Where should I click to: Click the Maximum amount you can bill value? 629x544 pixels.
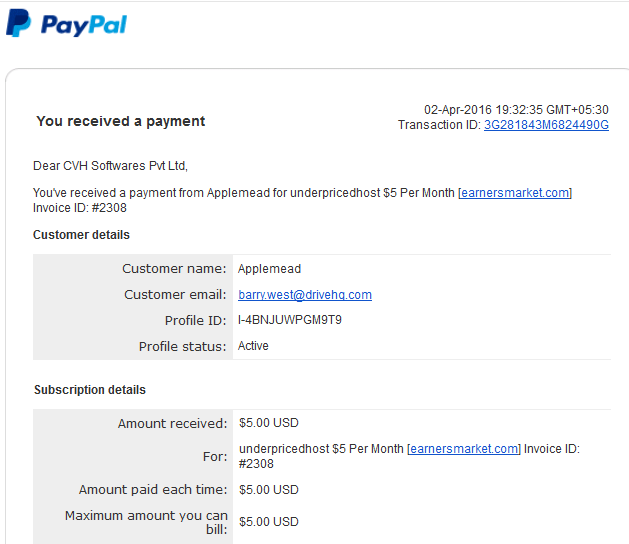[x=269, y=522]
